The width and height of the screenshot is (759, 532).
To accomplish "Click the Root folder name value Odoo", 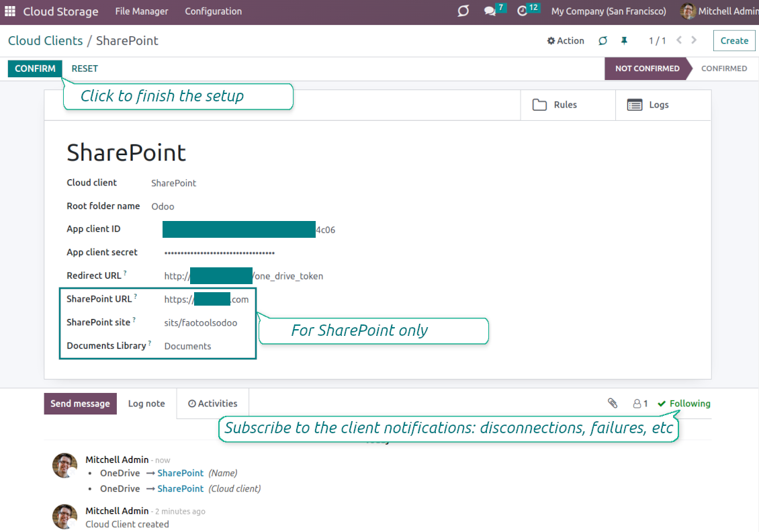I will pos(163,206).
